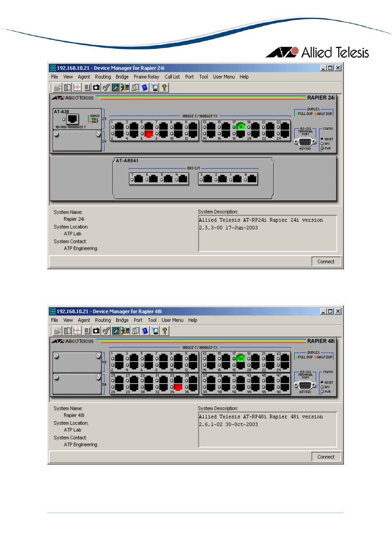Screen dimensions: 392x555
Task: Click the text list icon in Rapier 48i toolbar
Action: click(87, 331)
